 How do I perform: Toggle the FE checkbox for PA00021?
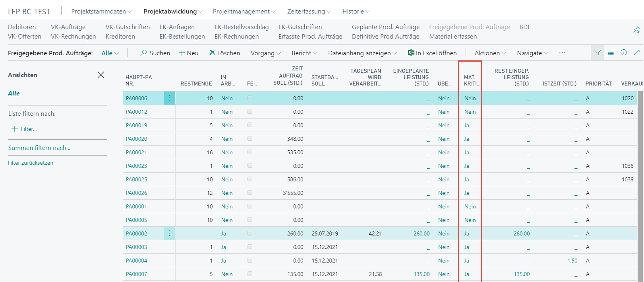[x=250, y=152]
